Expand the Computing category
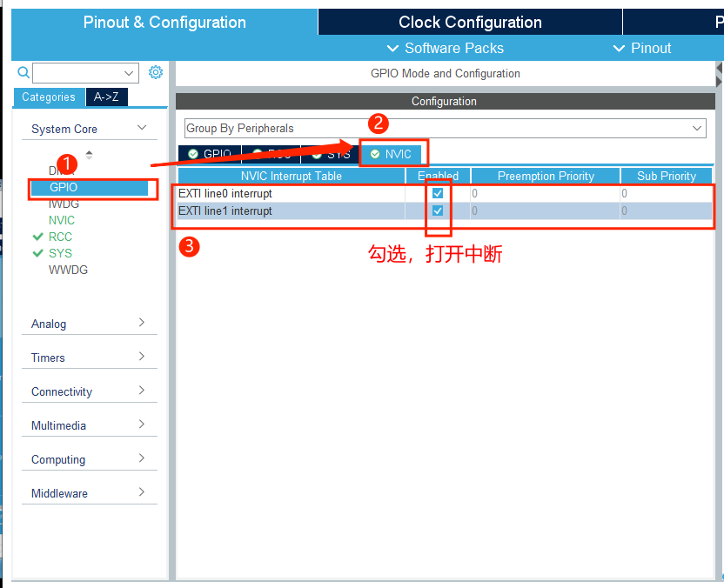 point(142,458)
